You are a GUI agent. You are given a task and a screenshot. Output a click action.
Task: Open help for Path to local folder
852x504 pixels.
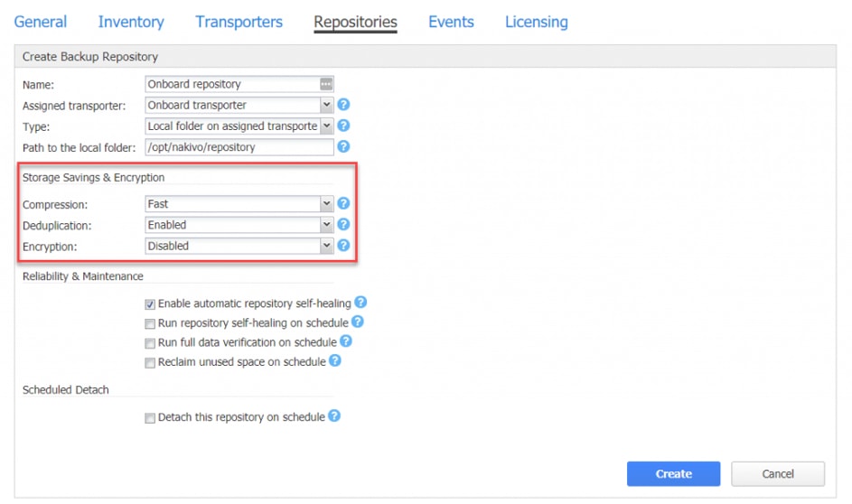click(343, 146)
